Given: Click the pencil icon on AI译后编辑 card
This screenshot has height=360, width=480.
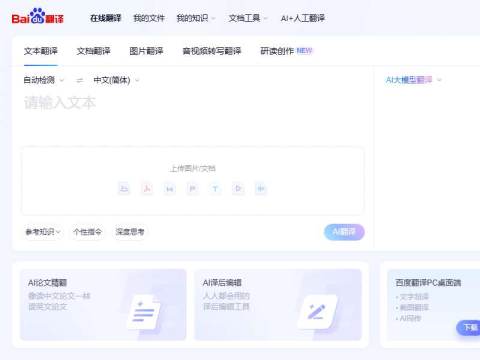Looking at the screenshot, I should 317,312.
